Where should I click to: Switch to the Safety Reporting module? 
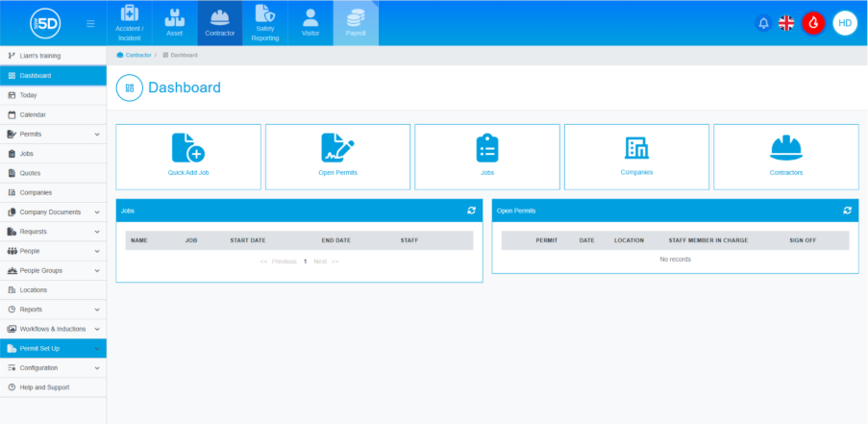tap(264, 23)
